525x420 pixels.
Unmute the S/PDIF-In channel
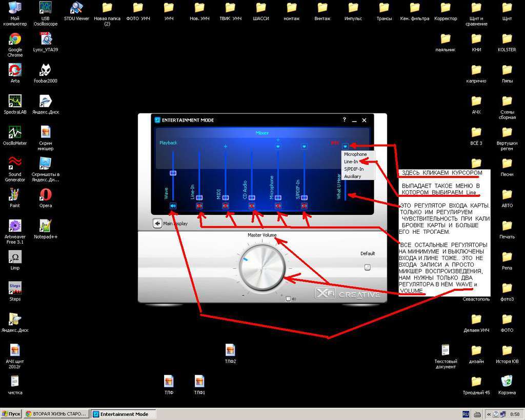click(x=304, y=206)
